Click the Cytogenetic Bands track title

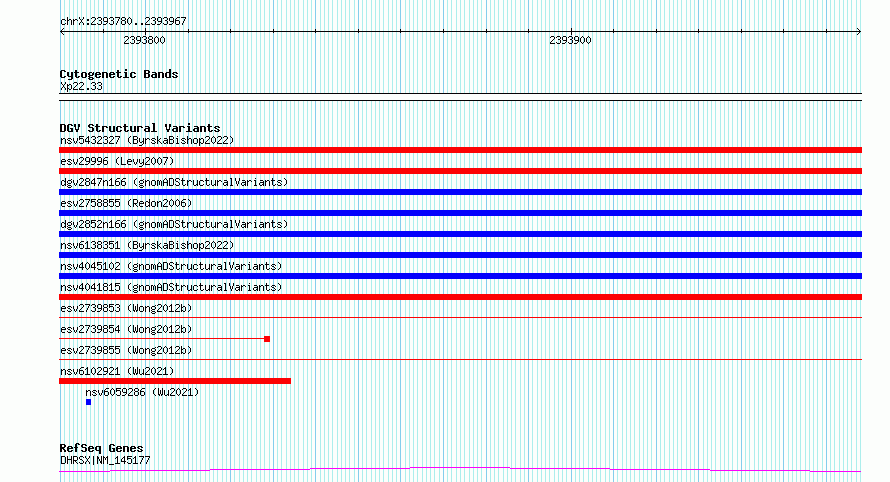[119, 74]
